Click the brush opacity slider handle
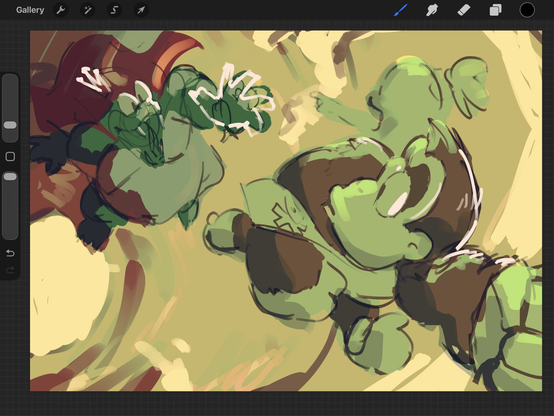554x416 pixels. pyautogui.click(x=10, y=176)
